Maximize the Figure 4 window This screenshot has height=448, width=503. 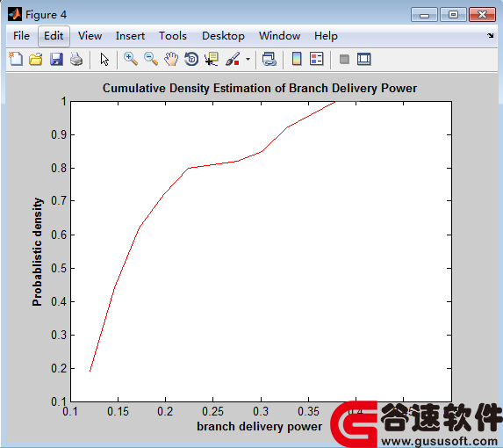tap(453, 15)
